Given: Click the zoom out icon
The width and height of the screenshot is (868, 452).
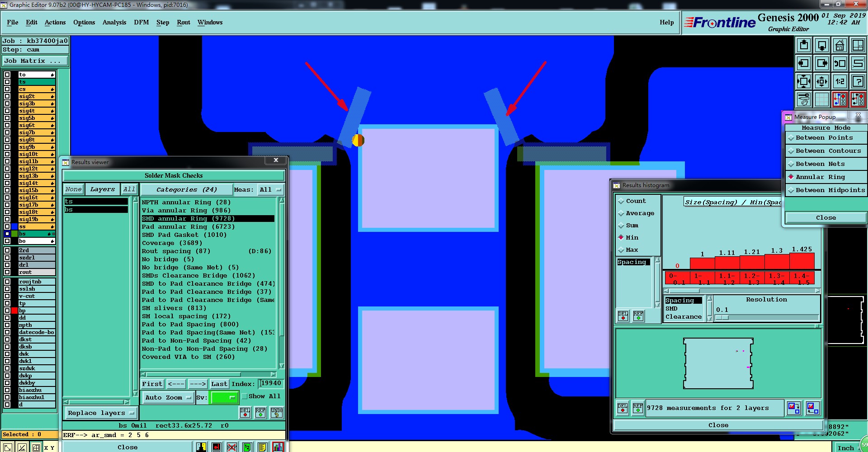Looking at the screenshot, I should (x=822, y=81).
